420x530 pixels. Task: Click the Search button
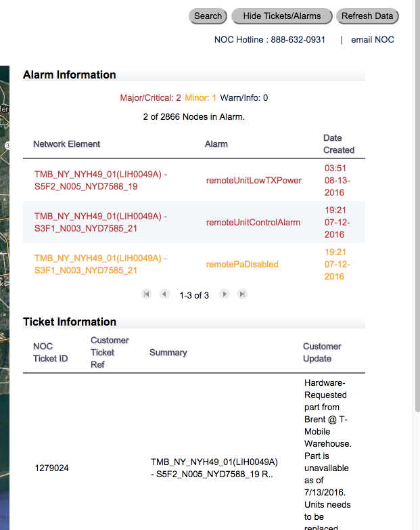(x=208, y=16)
